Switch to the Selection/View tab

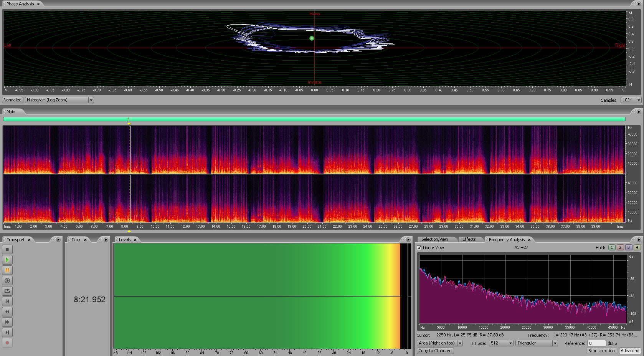pos(434,240)
